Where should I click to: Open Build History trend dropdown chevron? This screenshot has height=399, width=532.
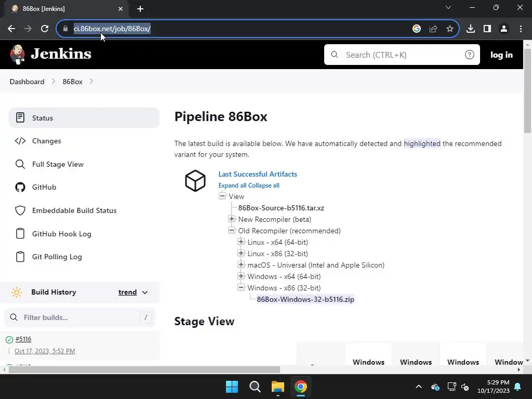click(145, 292)
